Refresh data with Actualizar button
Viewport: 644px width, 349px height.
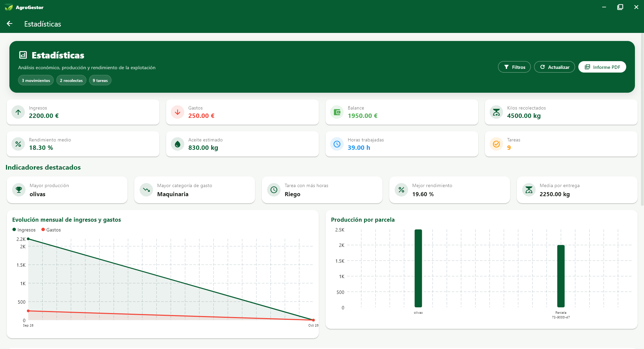[x=554, y=67]
